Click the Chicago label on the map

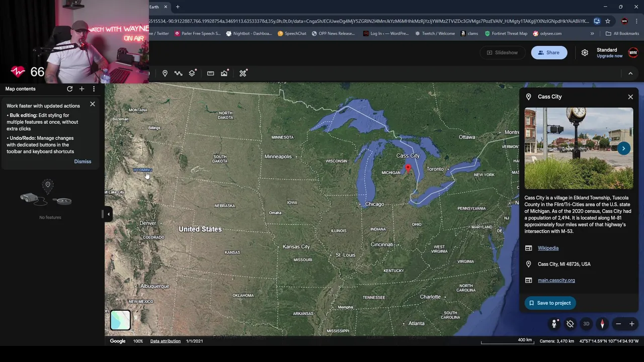click(x=374, y=204)
